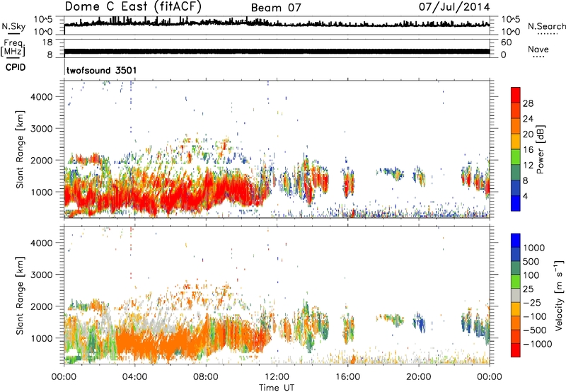Select the Velocity segment between 100 and 500
Viewport: 566px width, 392px height.
tap(516, 268)
